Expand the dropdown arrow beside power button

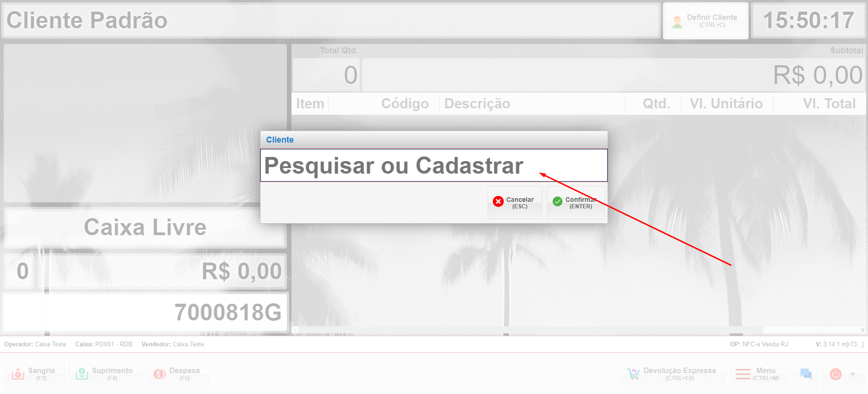(853, 374)
